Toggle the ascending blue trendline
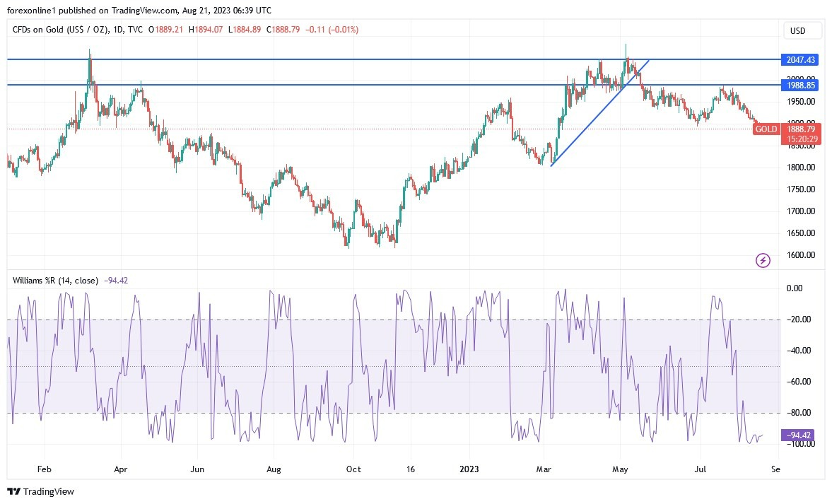The height and width of the screenshot is (504, 832). click(x=601, y=113)
